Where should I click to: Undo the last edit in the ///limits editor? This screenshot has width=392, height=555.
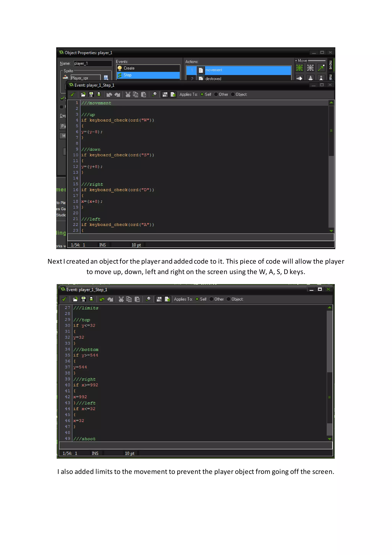click(x=102, y=299)
